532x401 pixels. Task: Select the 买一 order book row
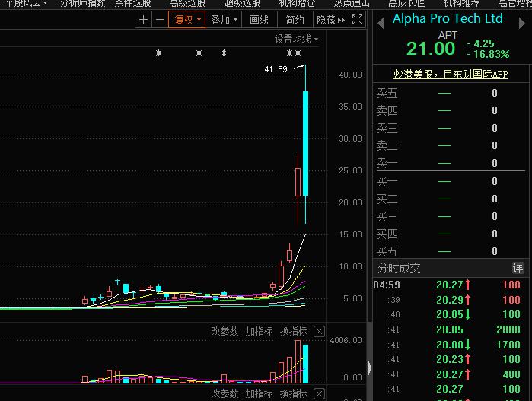click(451, 181)
